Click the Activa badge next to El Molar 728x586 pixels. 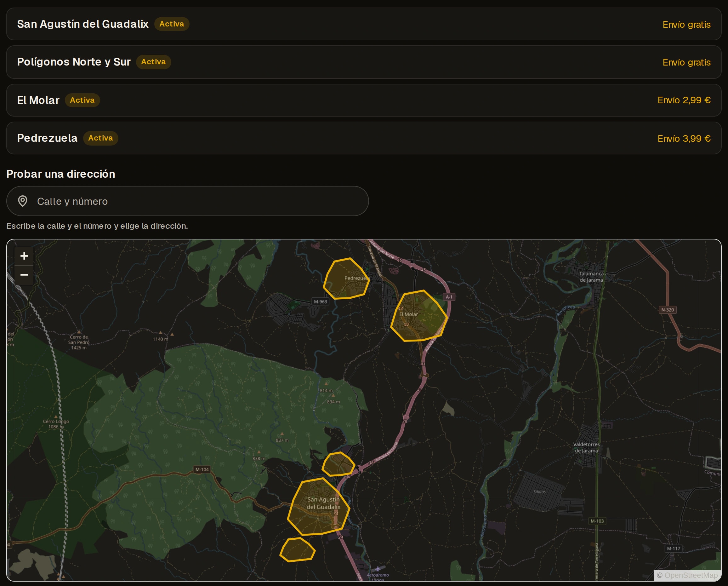pos(82,100)
